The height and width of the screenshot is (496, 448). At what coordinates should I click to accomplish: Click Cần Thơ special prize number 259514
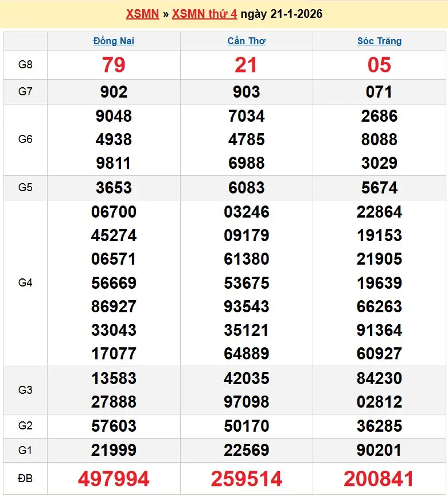tap(246, 478)
